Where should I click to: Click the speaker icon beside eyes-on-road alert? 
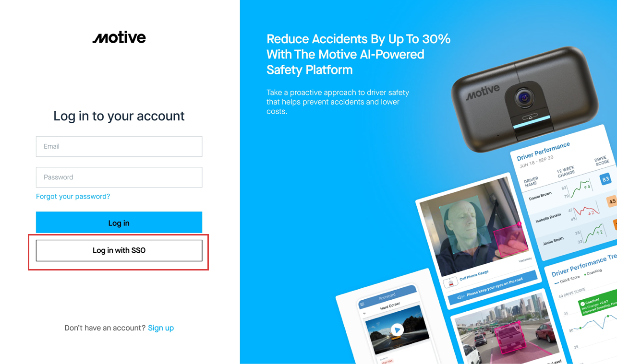pos(460,298)
